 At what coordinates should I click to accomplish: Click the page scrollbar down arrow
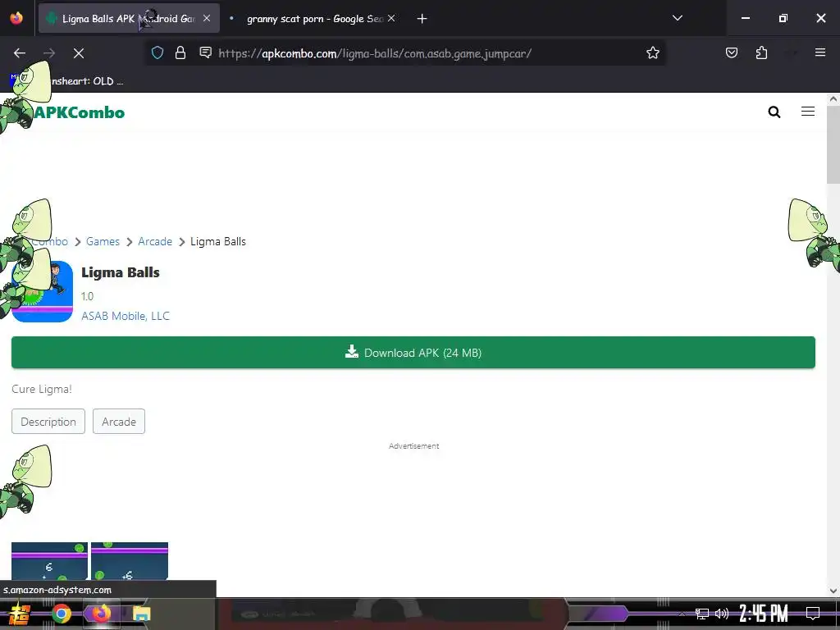(x=833, y=591)
